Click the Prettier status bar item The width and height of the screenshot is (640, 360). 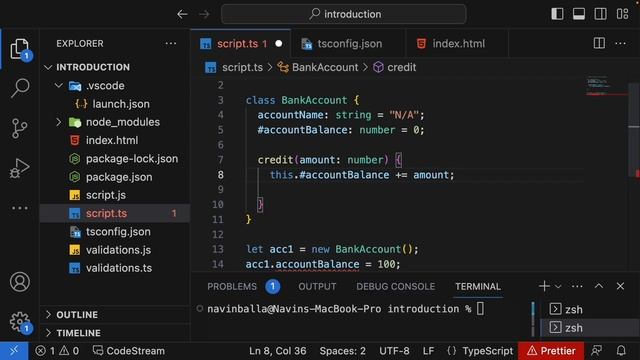[x=551, y=351]
